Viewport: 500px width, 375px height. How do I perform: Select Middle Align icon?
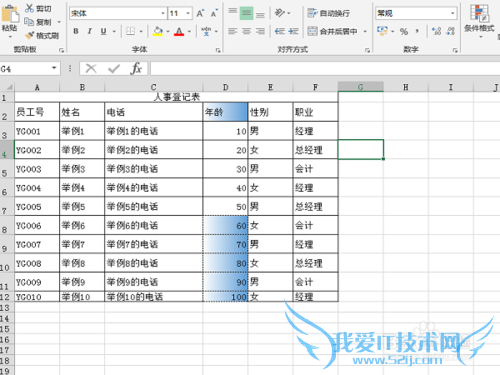[246, 13]
